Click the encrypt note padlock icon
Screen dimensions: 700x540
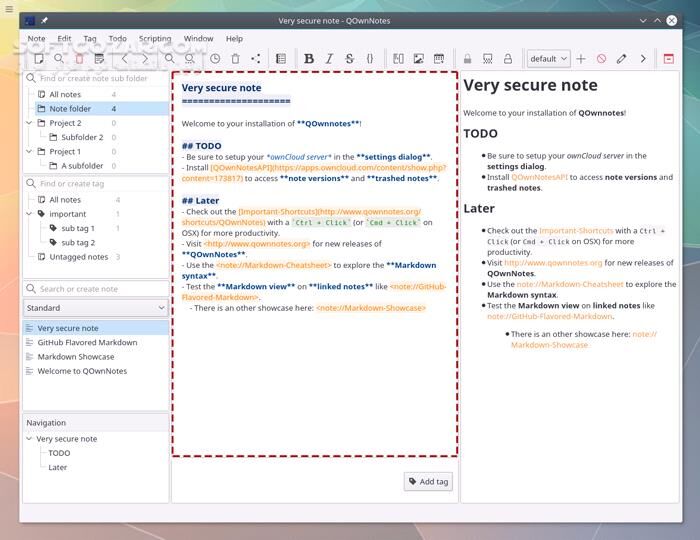pyautogui.click(x=467, y=58)
